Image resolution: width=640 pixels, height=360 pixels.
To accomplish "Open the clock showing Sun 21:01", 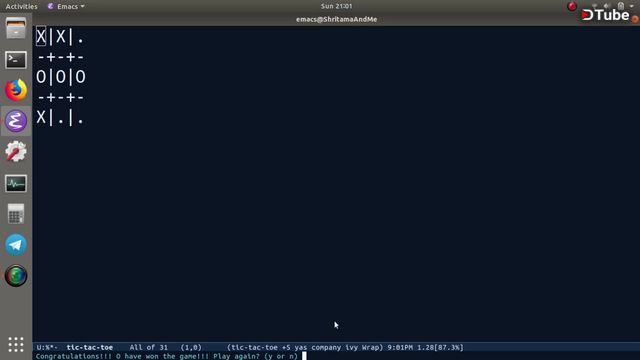I will point(336,6).
